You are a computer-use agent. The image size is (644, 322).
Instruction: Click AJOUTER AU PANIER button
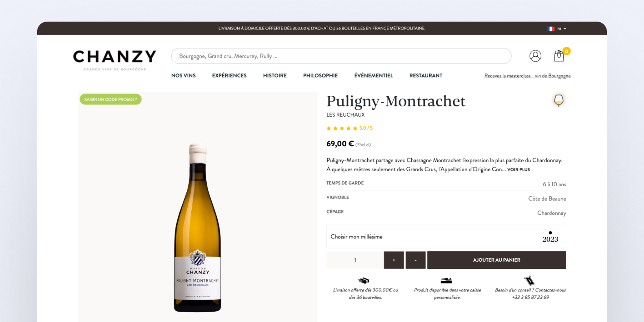(496, 260)
